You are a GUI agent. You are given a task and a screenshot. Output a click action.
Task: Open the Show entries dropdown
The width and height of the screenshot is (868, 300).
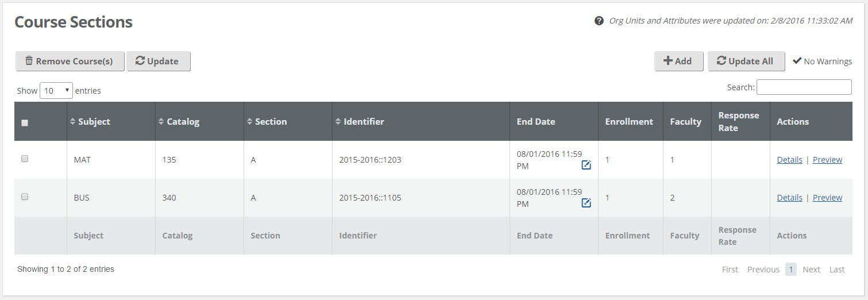(56, 91)
